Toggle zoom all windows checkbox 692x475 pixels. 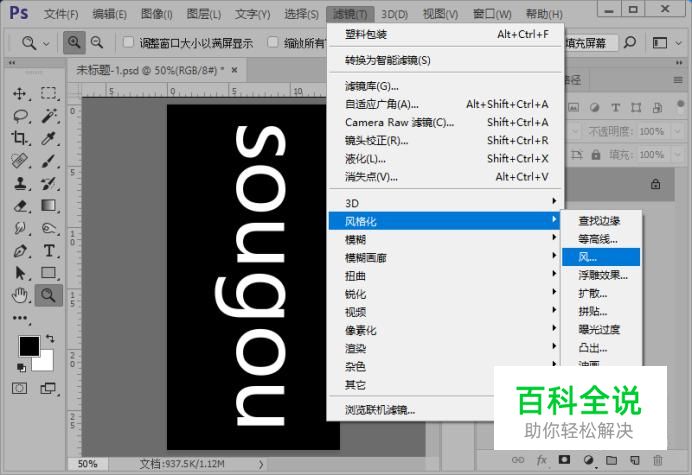273,42
